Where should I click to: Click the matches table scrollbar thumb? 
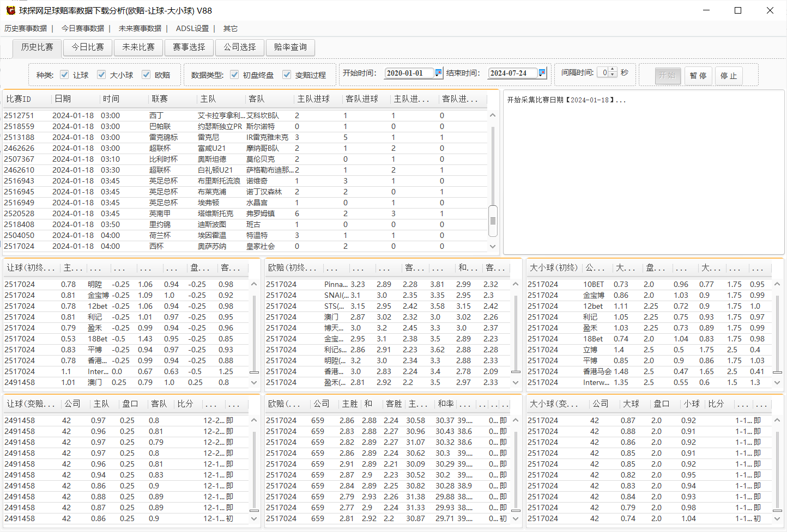click(x=493, y=221)
